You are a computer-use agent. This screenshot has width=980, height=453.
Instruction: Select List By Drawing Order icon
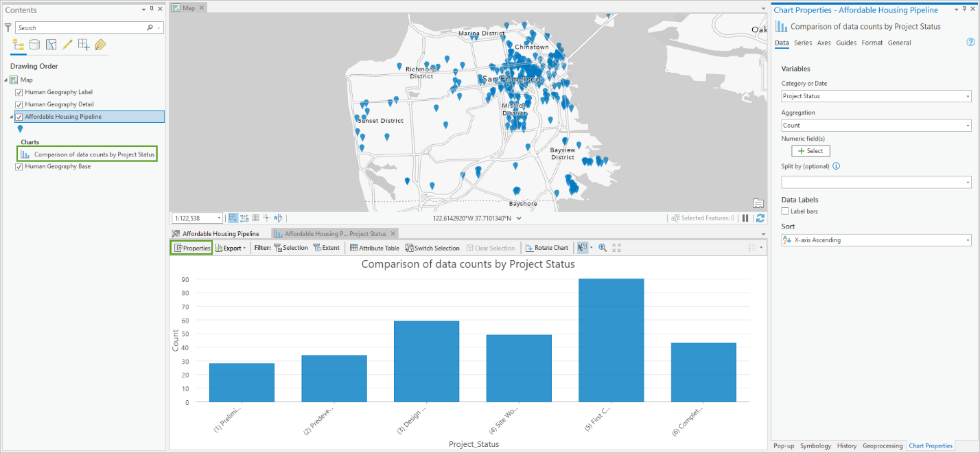[19, 45]
